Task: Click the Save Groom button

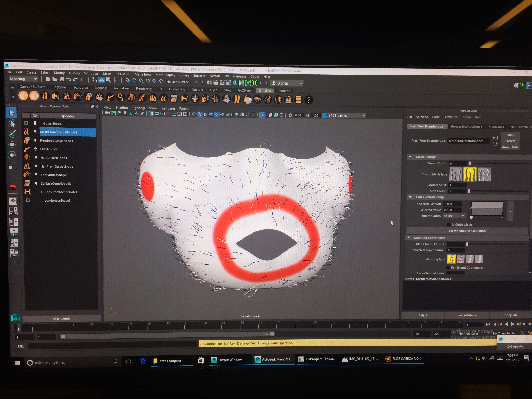Action: coord(62,319)
